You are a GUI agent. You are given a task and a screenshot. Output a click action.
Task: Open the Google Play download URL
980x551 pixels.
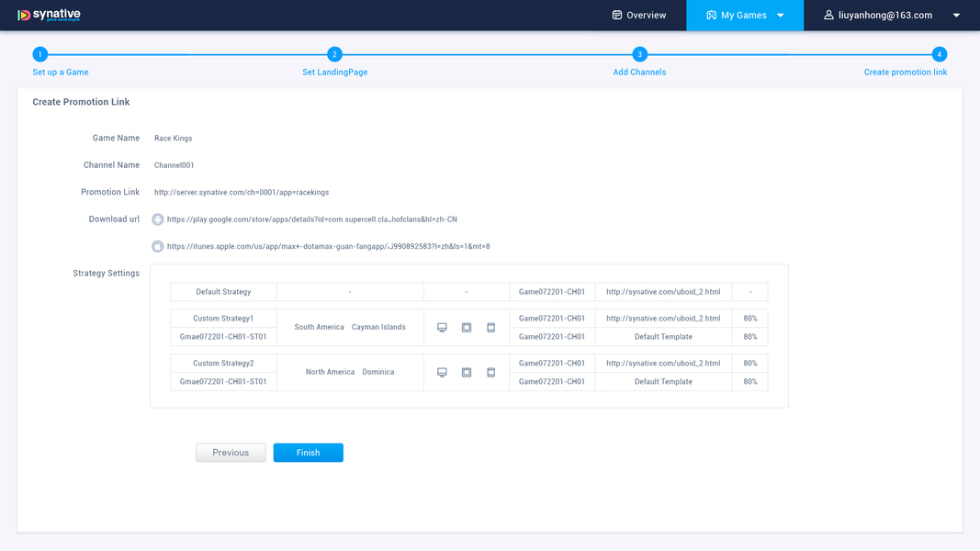pos(312,219)
